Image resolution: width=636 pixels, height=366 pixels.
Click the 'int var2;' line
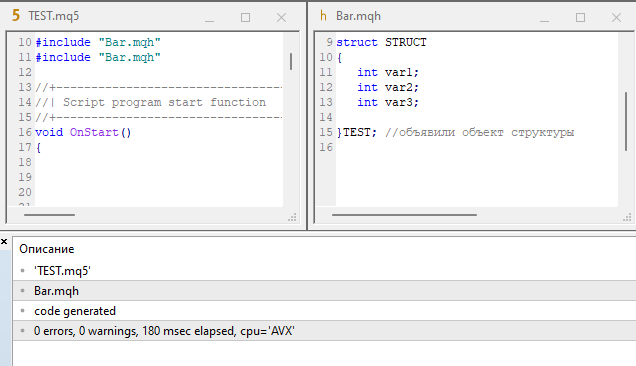pyautogui.click(x=388, y=87)
